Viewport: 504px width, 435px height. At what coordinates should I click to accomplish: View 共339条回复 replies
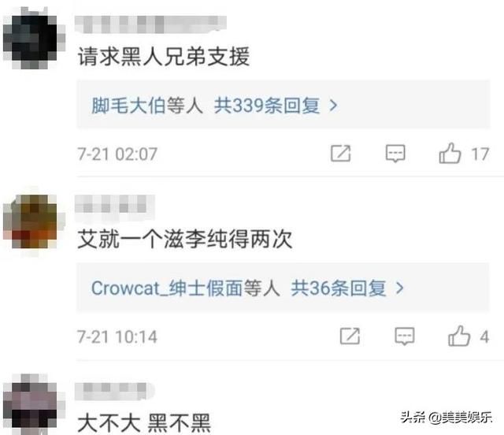pos(267,106)
